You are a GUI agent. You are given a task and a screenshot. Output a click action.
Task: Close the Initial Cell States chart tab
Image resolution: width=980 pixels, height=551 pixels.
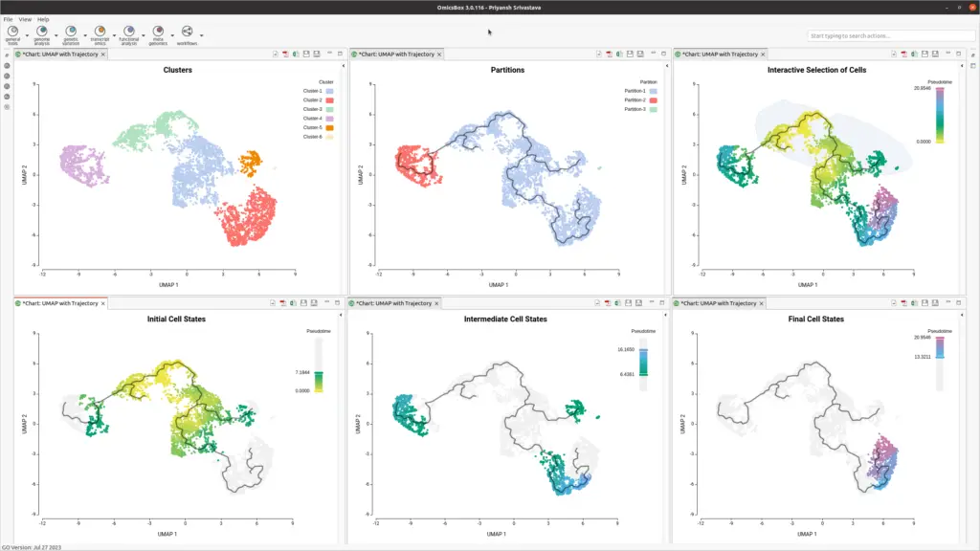point(103,303)
